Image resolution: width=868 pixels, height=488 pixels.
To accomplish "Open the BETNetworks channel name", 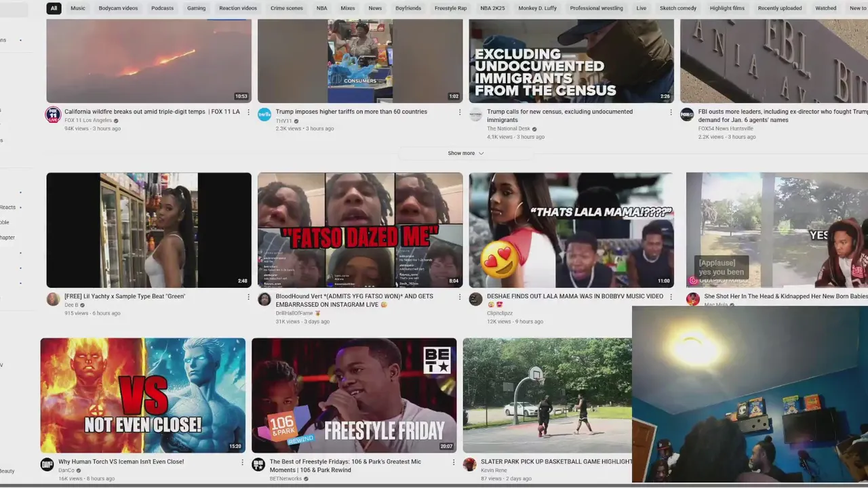I will [285, 479].
